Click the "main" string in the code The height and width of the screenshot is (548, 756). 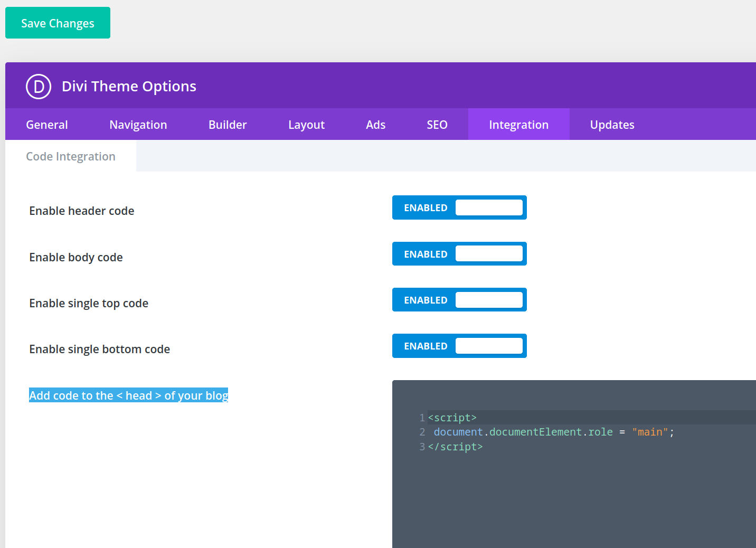650,432
